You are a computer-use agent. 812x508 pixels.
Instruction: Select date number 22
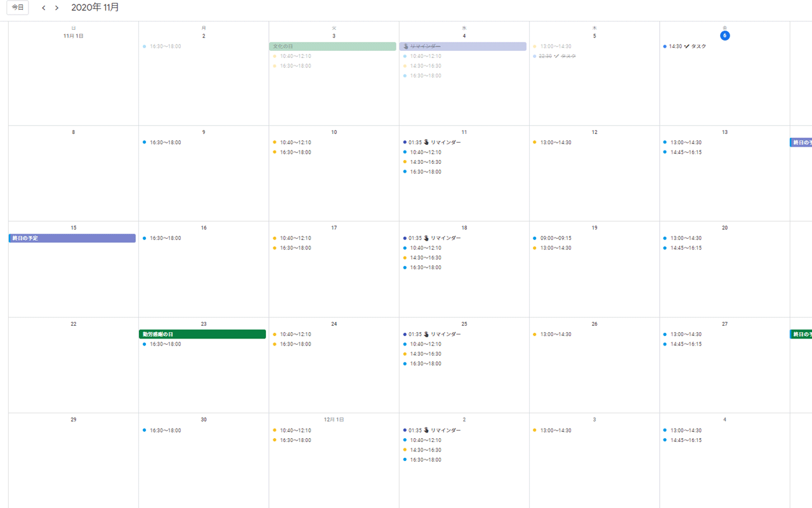click(x=74, y=324)
